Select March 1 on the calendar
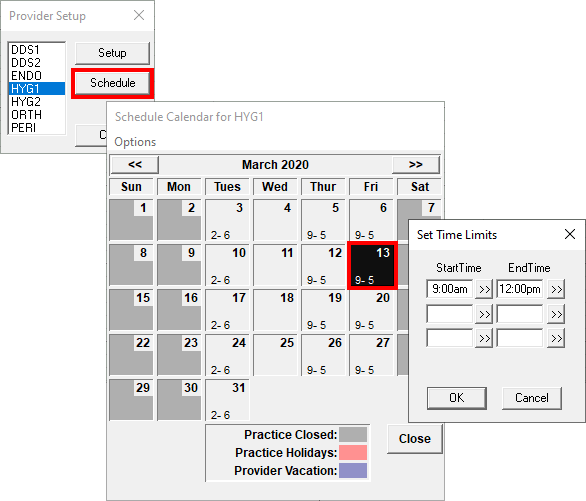 131,220
